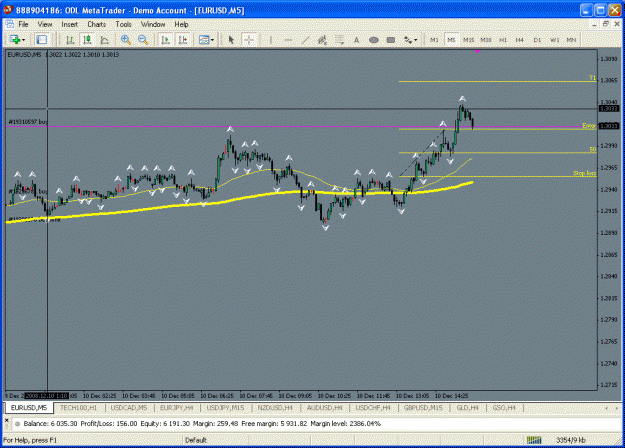Open the File menu
The image size is (625, 448).
click(24, 24)
